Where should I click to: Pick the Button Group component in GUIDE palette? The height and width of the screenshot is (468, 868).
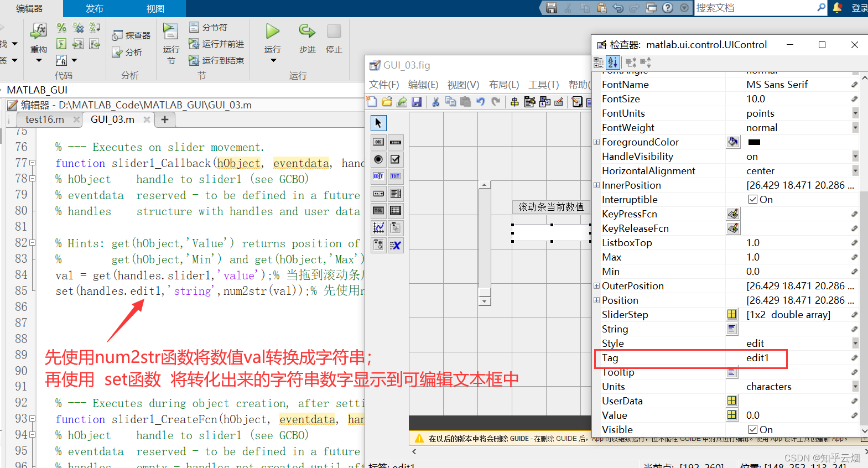click(378, 245)
